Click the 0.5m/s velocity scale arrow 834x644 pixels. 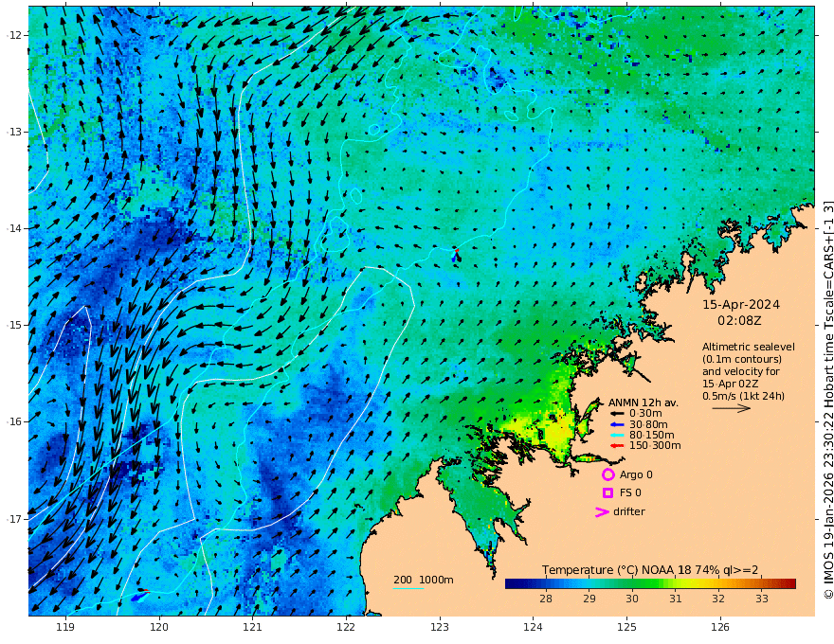point(732,408)
